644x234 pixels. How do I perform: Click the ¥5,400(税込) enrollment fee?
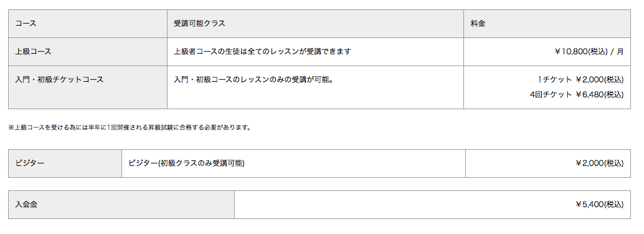[x=599, y=205]
